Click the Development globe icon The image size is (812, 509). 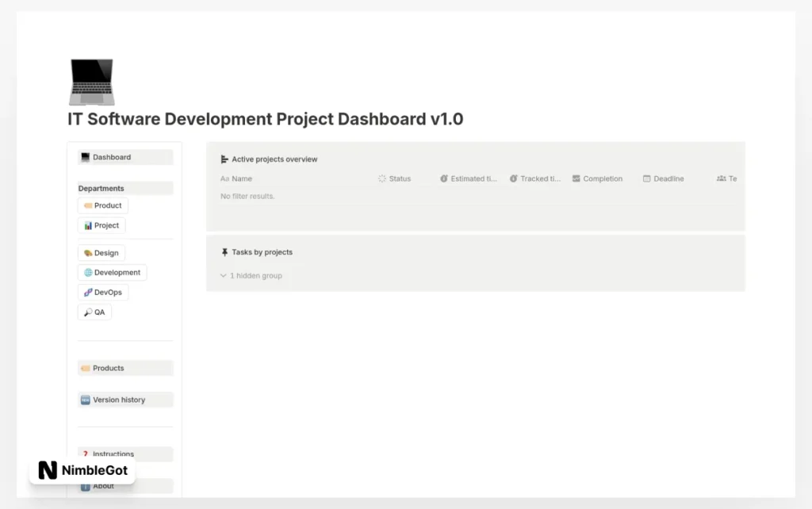88,273
